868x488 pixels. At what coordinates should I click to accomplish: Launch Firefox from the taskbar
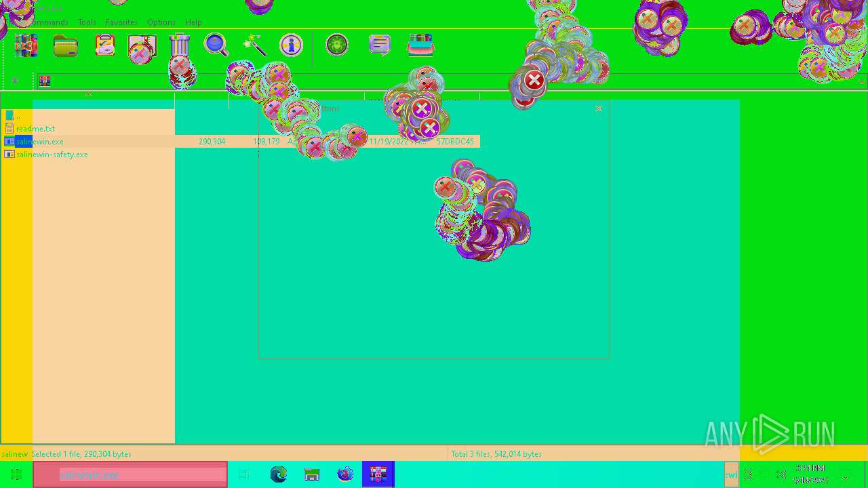[x=345, y=474]
